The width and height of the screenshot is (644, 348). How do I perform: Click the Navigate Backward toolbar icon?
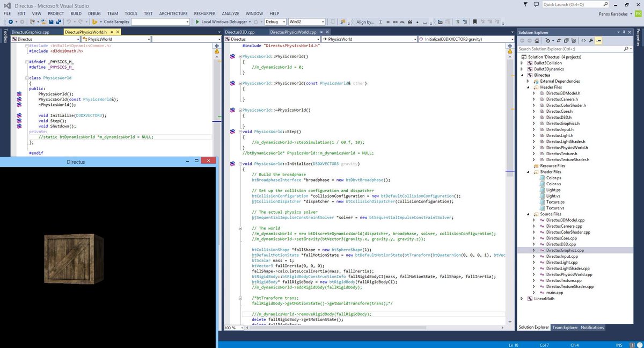coord(11,21)
